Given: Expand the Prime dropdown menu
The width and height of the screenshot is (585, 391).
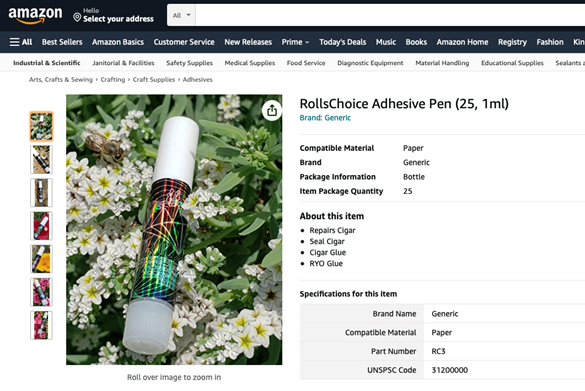Looking at the screenshot, I should pos(295,42).
